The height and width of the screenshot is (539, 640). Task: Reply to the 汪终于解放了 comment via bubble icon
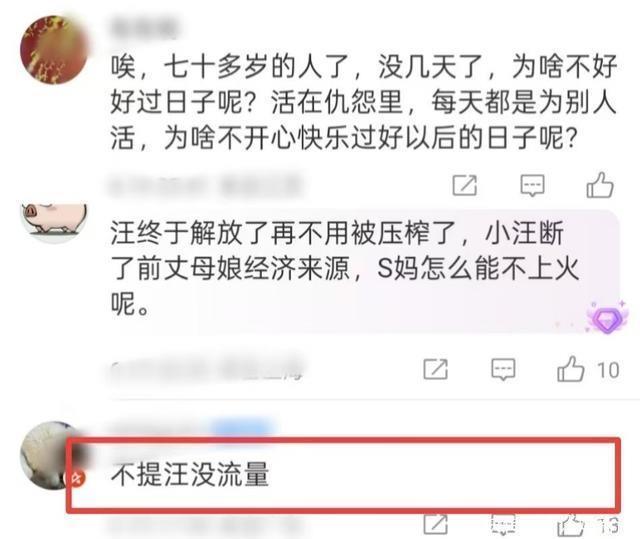pyautogui.click(x=503, y=369)
